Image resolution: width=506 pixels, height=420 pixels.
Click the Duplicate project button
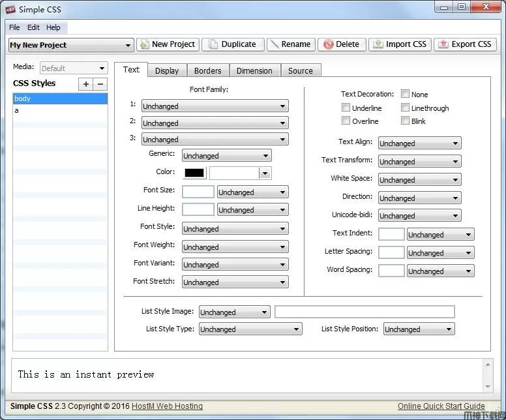click(233, 44)
